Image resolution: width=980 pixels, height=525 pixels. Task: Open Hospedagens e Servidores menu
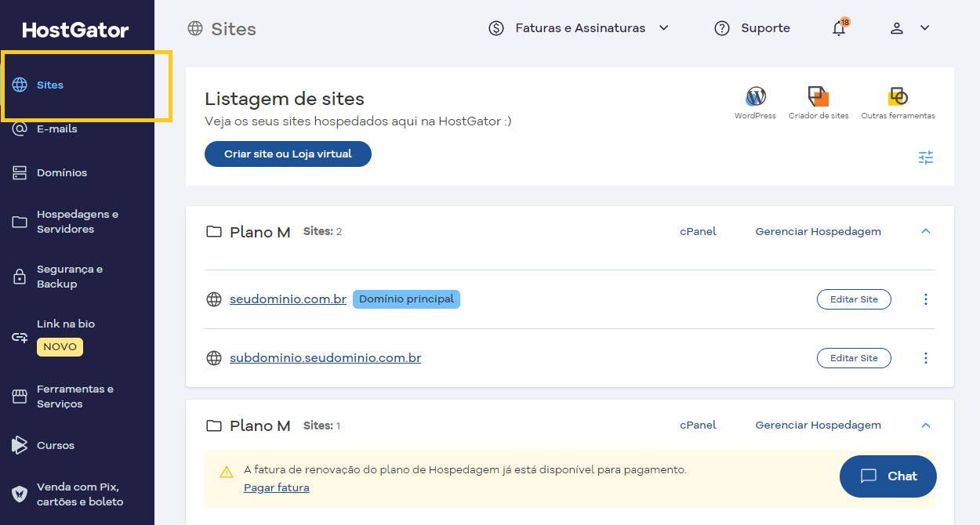point(77,222)
